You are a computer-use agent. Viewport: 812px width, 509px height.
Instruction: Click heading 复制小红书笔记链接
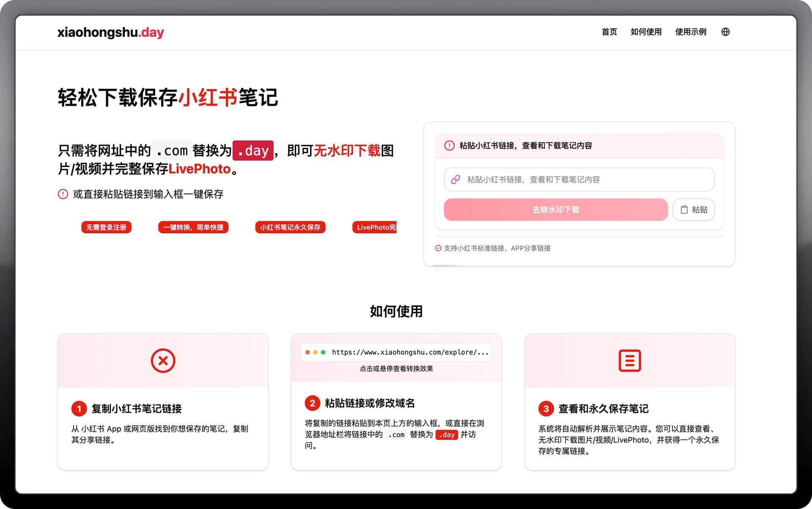point(137,409)
